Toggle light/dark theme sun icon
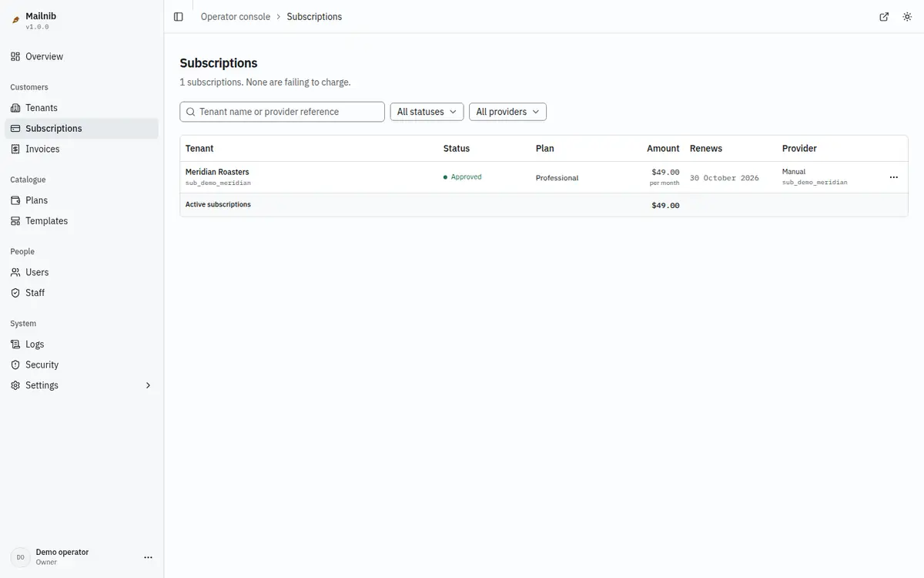 [x=907, y=17]
